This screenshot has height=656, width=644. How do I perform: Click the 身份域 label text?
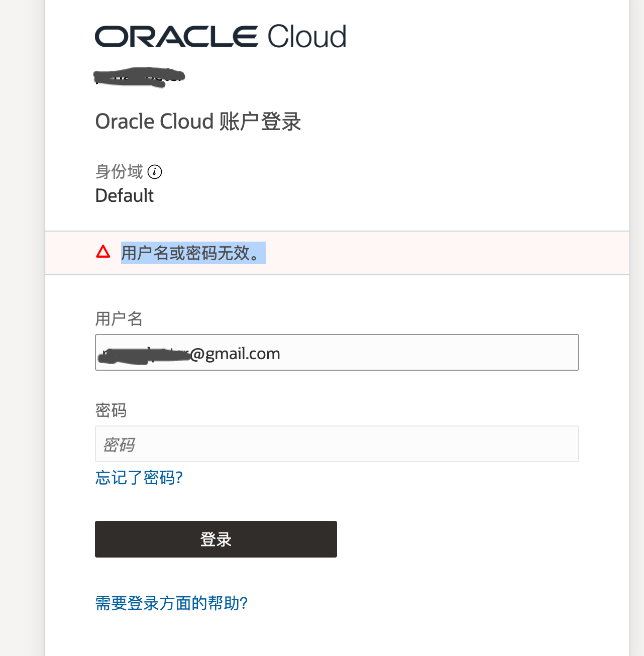[119, 172]
